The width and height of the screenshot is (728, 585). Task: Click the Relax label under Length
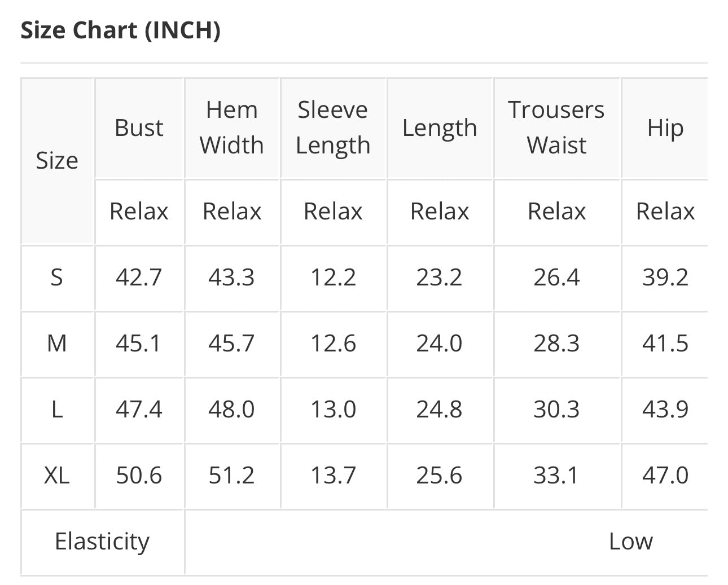[440, 212]
